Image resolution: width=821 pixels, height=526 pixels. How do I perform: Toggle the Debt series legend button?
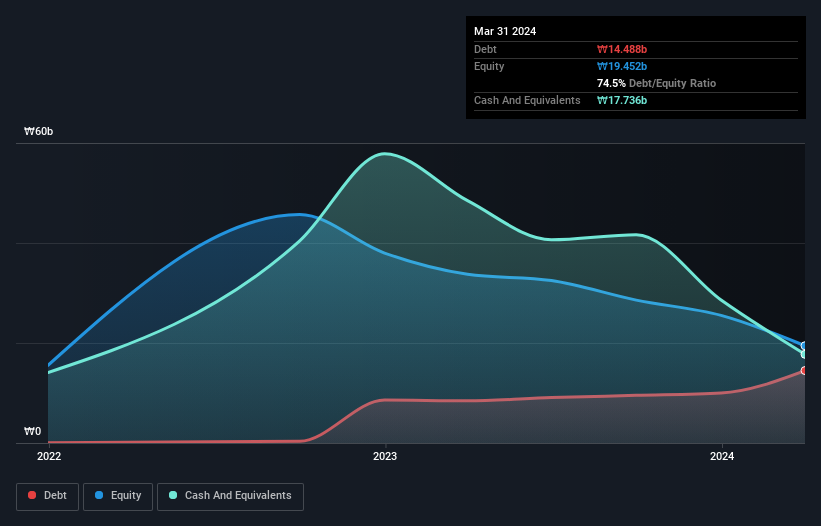click(x=48, y=496)
